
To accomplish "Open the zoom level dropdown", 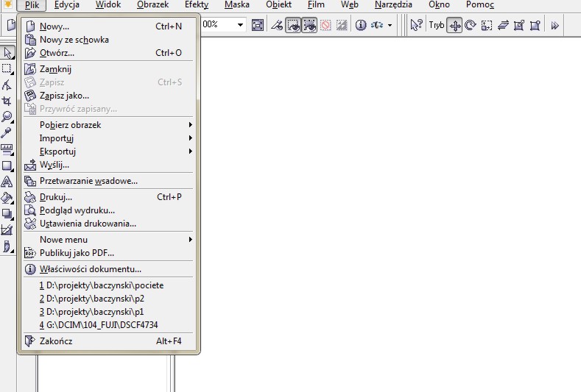I will tap(240, 25).
